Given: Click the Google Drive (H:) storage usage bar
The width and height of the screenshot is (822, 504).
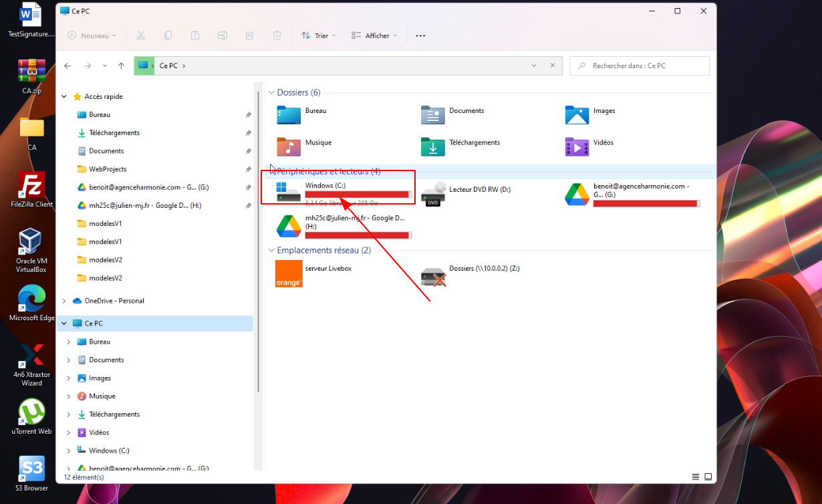Looking at the screenshot, I should [x=358, y=235].
